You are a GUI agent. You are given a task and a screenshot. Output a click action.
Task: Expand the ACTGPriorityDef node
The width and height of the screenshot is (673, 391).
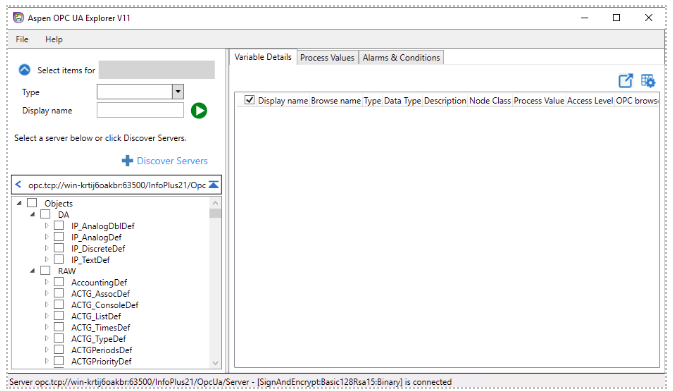[46, 361]
